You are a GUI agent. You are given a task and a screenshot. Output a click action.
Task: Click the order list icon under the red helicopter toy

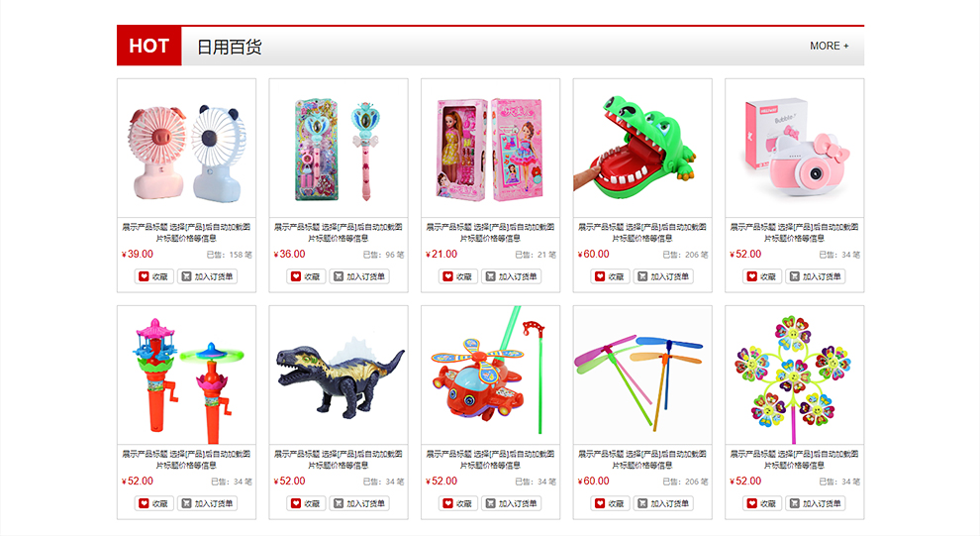pos(491,503)
